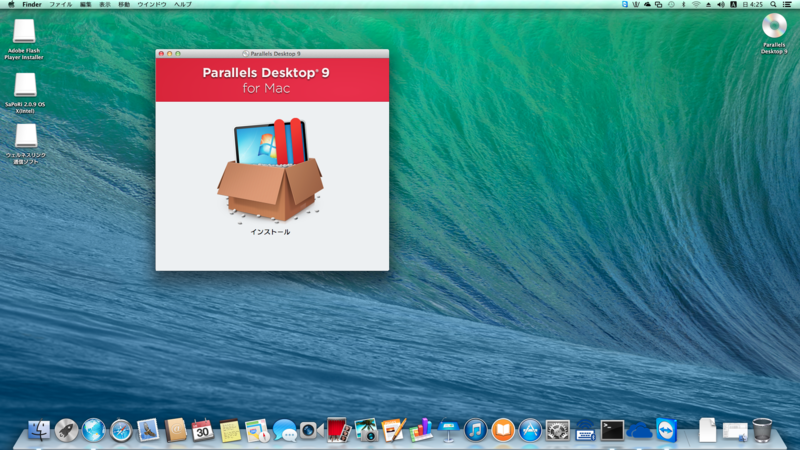Click the cloud status icon in menu bar
This screenshot has width=800, height=450.
pos(647,4)
